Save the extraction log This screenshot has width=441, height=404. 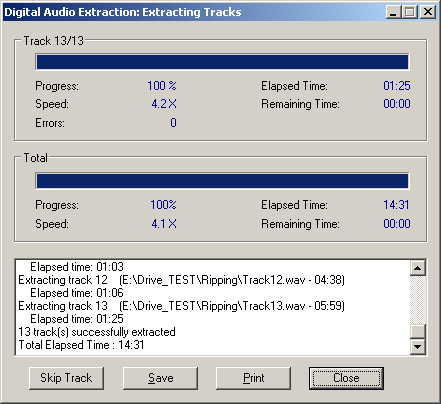click(160, 378)
